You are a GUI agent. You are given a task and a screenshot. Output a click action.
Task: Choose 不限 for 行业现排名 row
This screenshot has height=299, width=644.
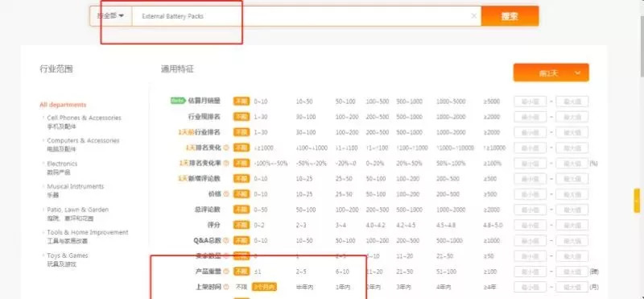point(242,117)
